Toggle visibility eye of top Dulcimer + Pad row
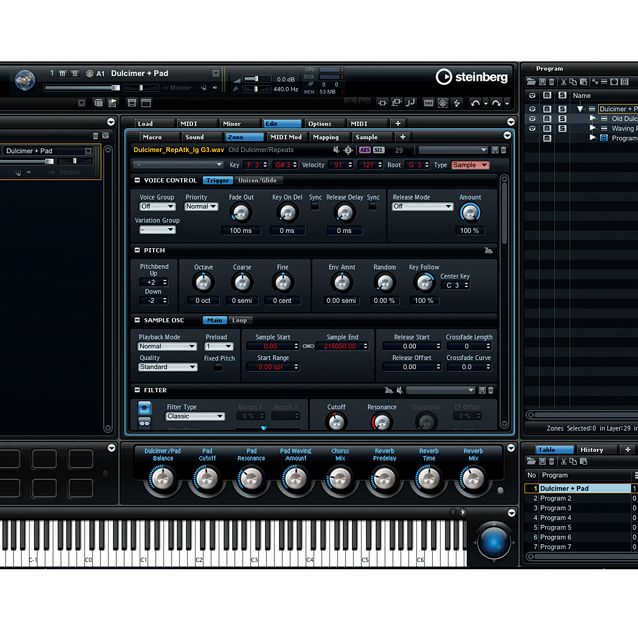638x638 pixels. click(532, 109)
